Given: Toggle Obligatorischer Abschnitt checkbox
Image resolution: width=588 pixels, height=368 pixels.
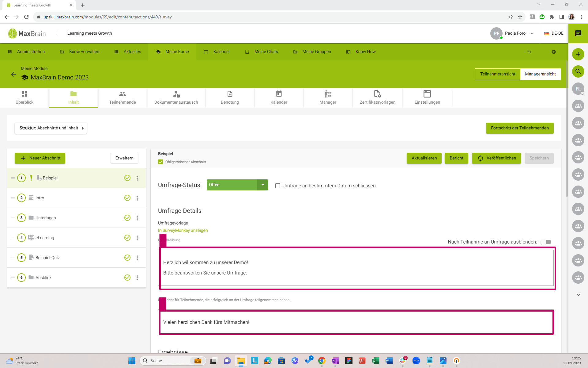Looking at the screenshot, I should [160, 162].
